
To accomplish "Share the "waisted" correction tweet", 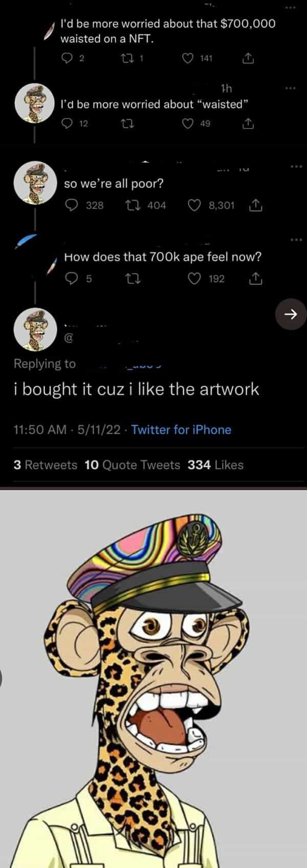I will coord(247,123).
